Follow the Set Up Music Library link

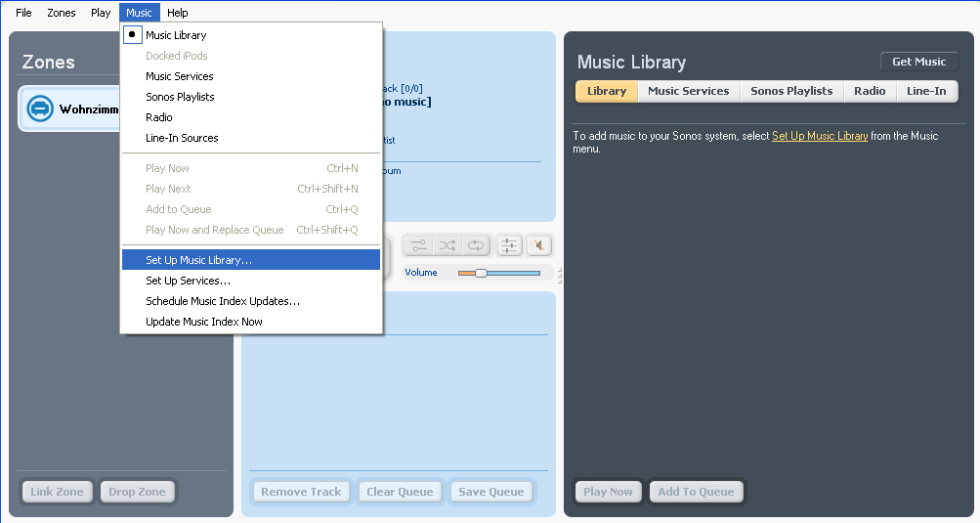(820, 136)
